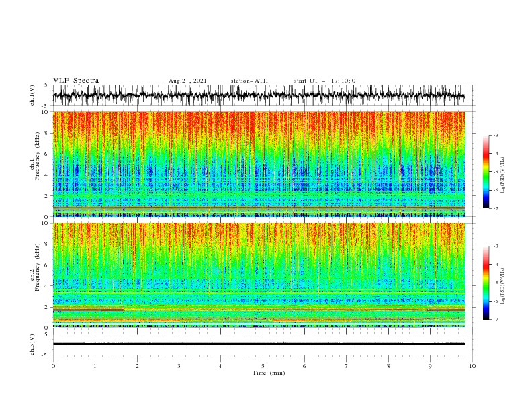
Task: Select the date text 'Aug.2 , 2021'
Action: [x=187, y=81]
